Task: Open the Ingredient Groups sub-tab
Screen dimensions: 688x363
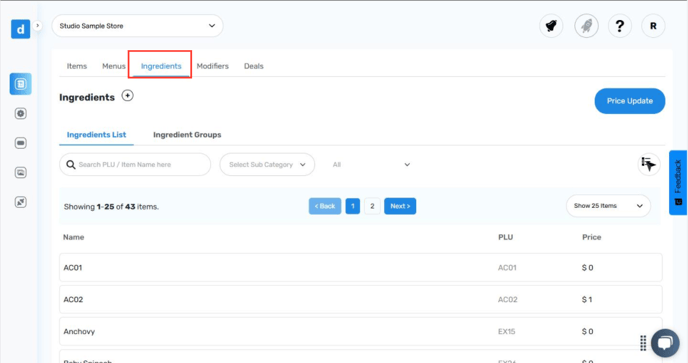Action: pos(187,135)
